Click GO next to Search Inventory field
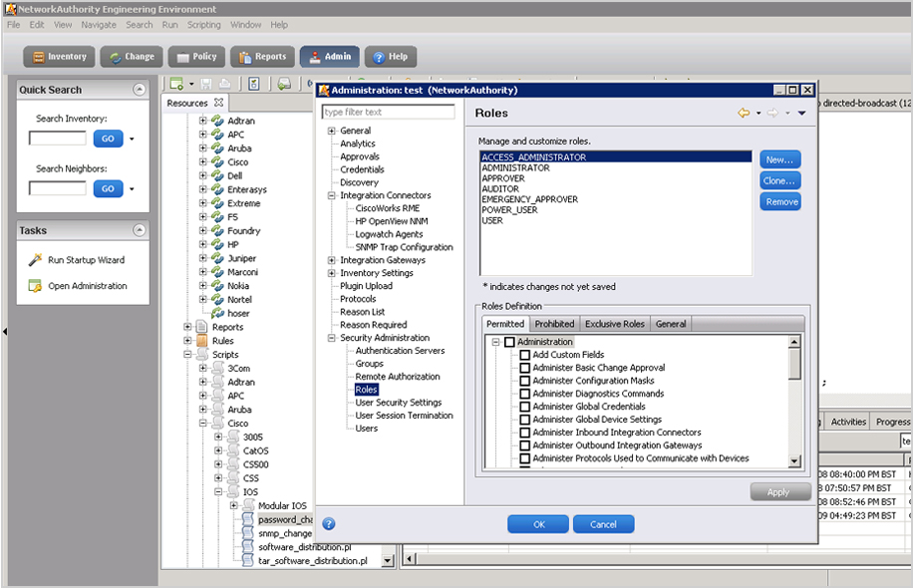 coord(108,139)
